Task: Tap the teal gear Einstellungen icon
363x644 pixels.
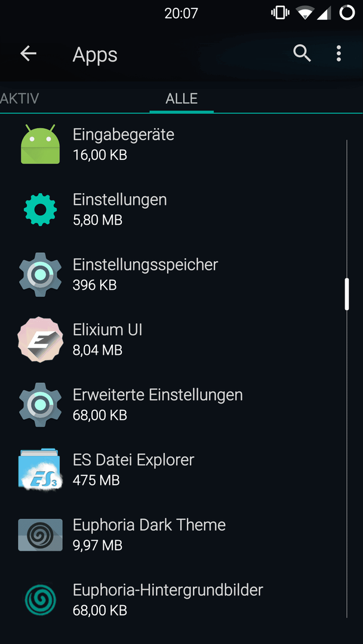Action: pyautogui.click(x=40, y=209)
